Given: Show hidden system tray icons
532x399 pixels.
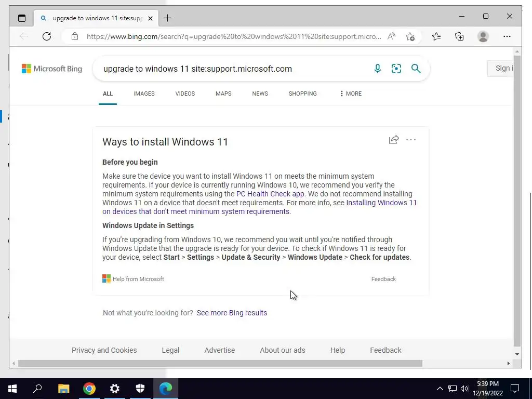Looking at the screenshot, I should [x=440, y=389].
